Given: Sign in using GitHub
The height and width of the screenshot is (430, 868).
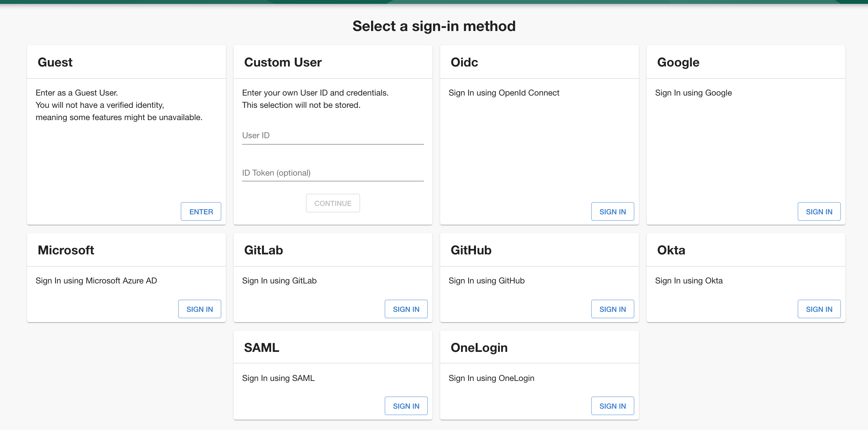Looking at the screenshot, I should coord(612,309).
